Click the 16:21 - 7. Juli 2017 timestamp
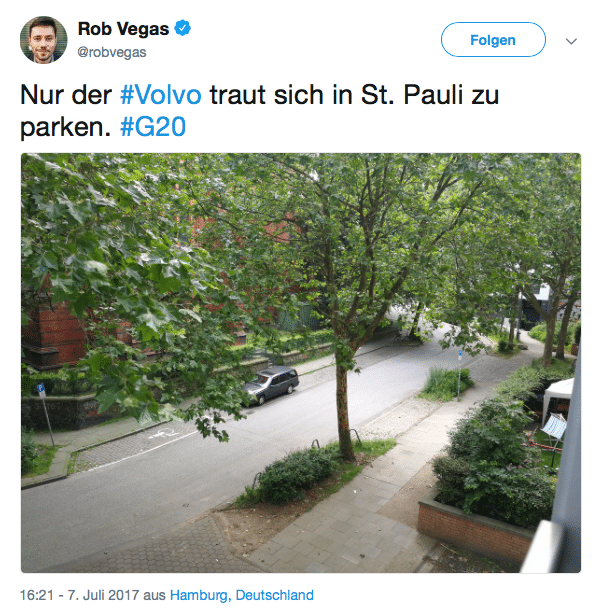This screenshot has height=610, width=603. click(x=79, y=595)
